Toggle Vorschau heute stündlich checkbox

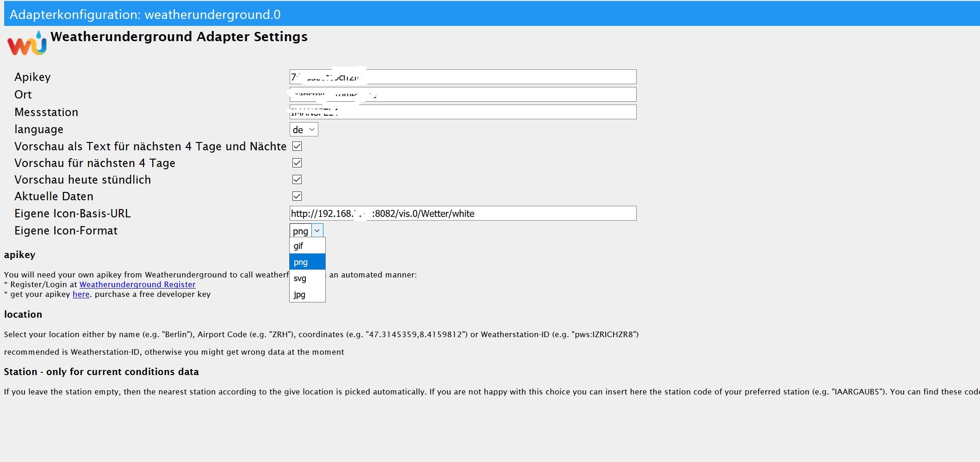point(297,179)
